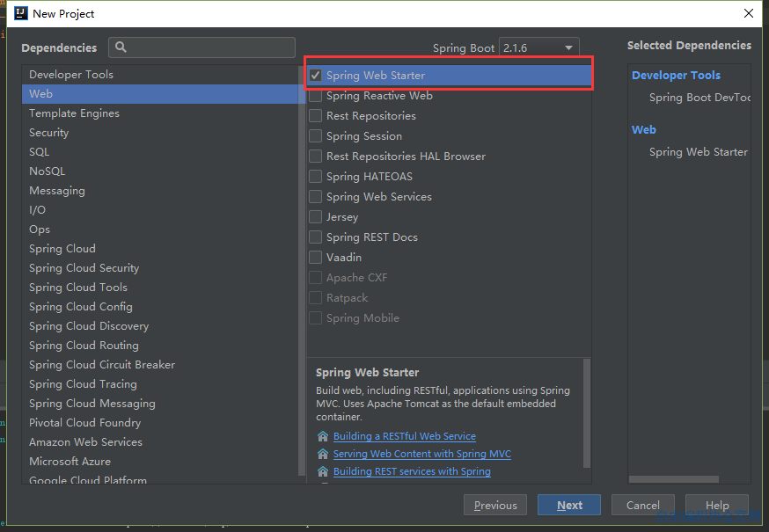Viewport: 769px width, 532px height.
Task: Click the Next button
Action: (x=569, y=505)
